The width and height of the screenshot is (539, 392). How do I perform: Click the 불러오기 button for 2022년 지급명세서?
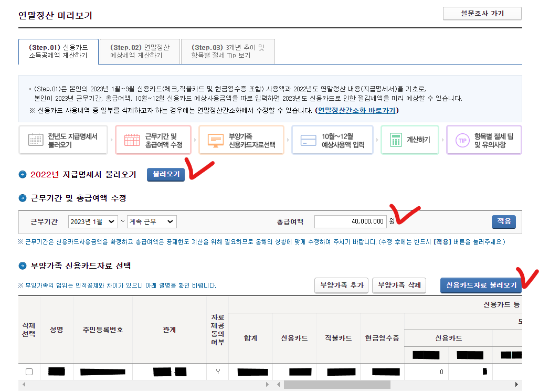pos(165,174)
